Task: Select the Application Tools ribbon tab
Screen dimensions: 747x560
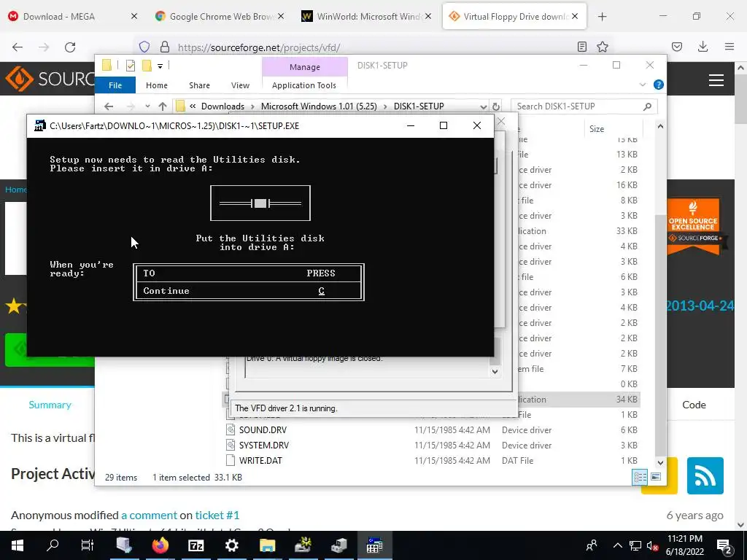Action: (304, 85)
